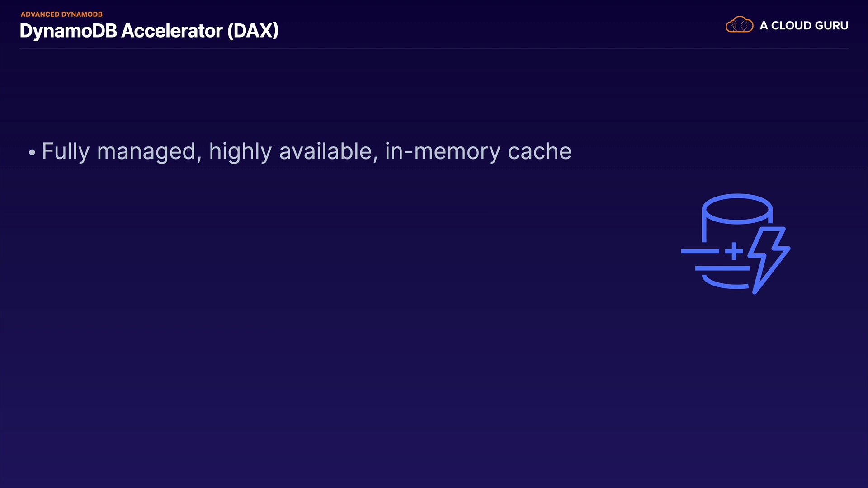Click the word "ADVANCED" in the orange label
The width and height of the screenshot is (868, 488).
click(x=40, y=14)
